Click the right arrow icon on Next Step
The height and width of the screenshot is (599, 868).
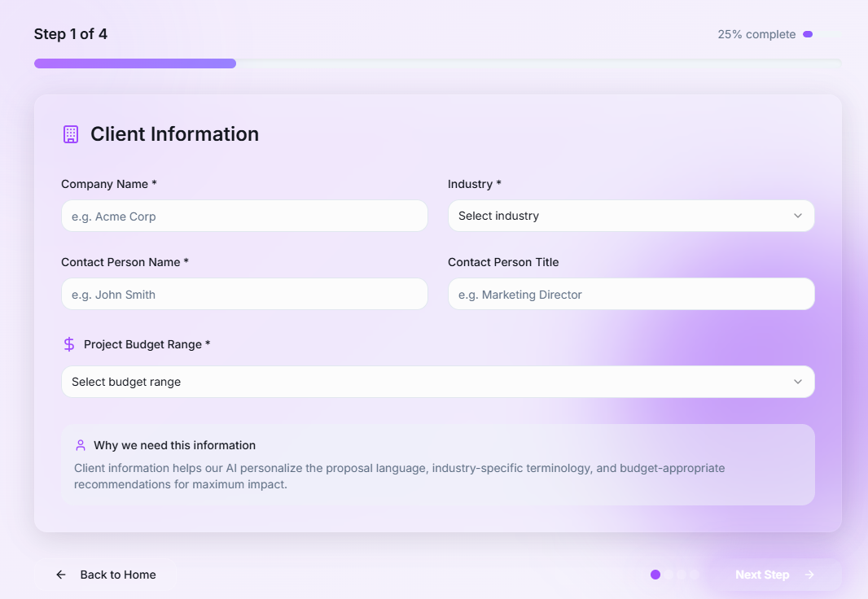point(809,575)
